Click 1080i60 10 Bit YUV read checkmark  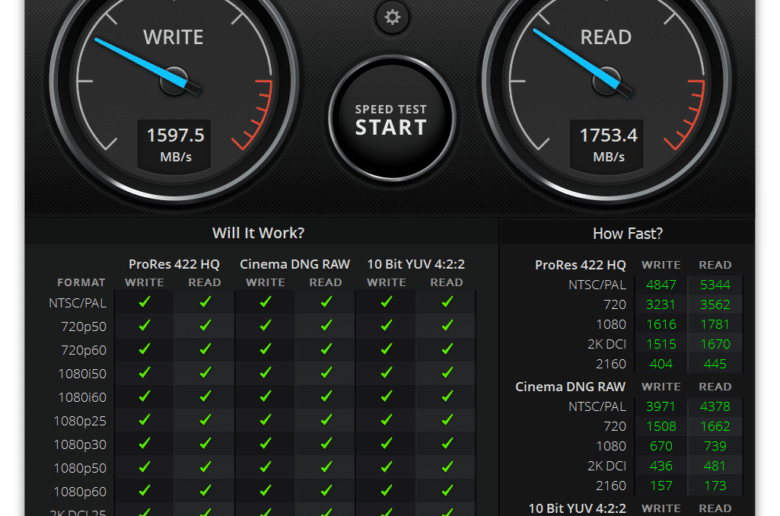447,396
